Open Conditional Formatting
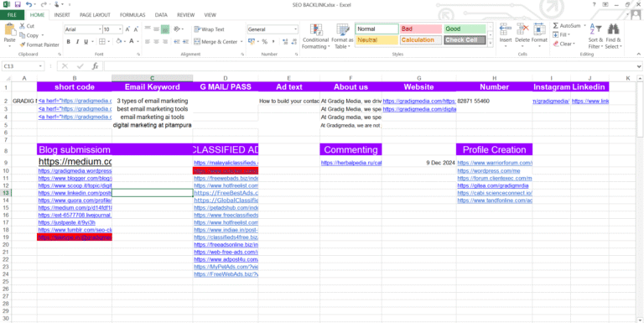 (315, 36)
